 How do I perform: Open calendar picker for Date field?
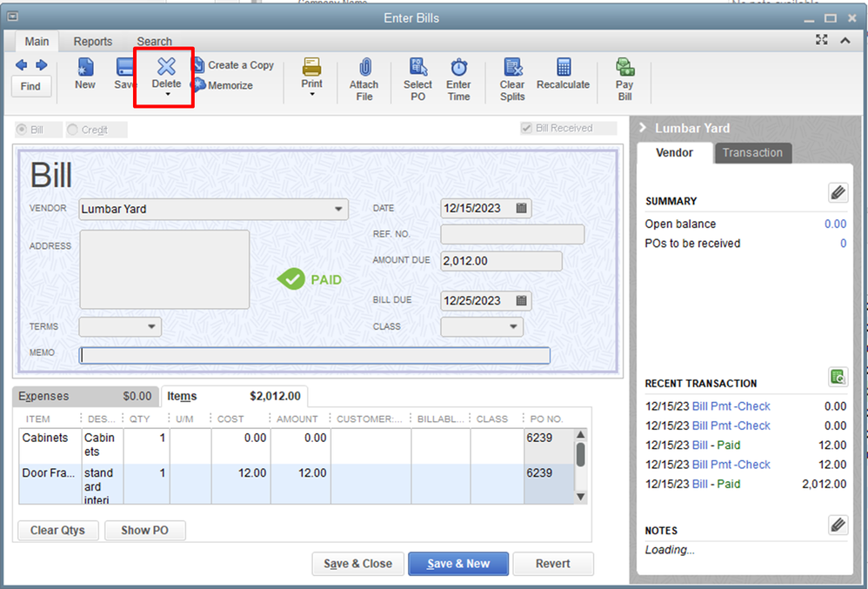(521, 208)
